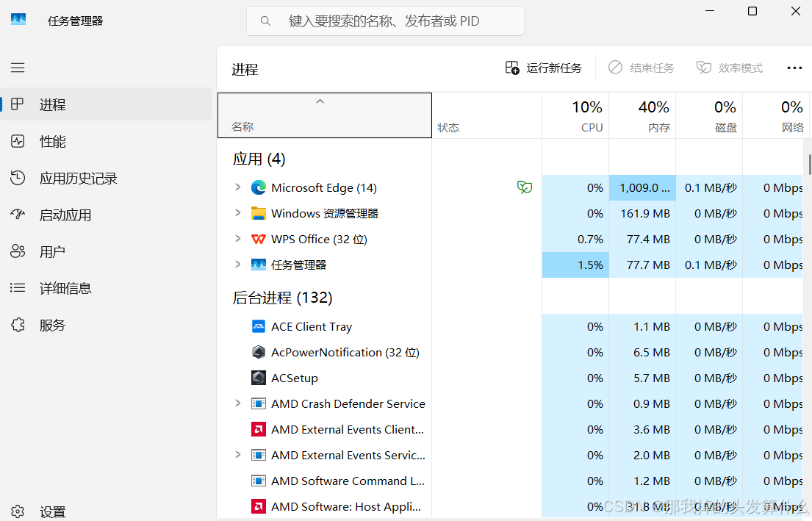
Task: Focus the search by name or PID field
Action: [x=385, y=21]
